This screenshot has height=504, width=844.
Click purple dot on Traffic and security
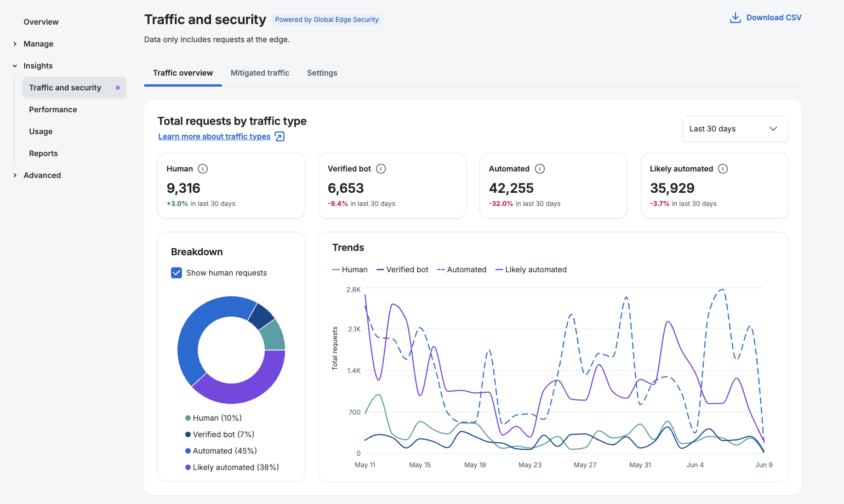click(118, 88)
